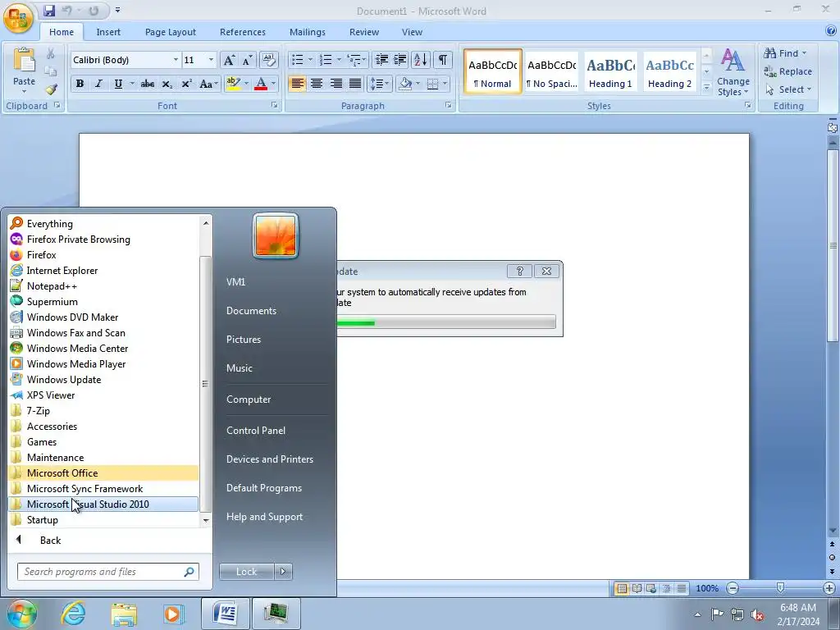Click Replace in the Editing group
Viewport: 840px width, 630px height.
787,71
